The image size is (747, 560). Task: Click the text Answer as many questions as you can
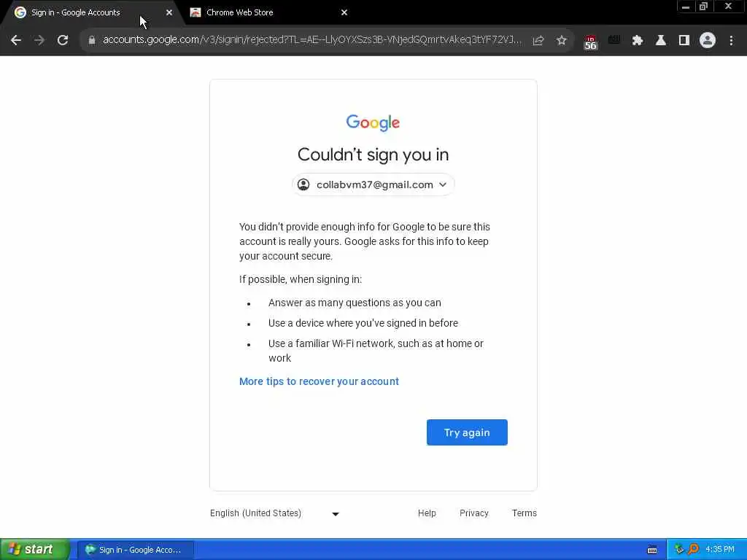tap(355, 303)
